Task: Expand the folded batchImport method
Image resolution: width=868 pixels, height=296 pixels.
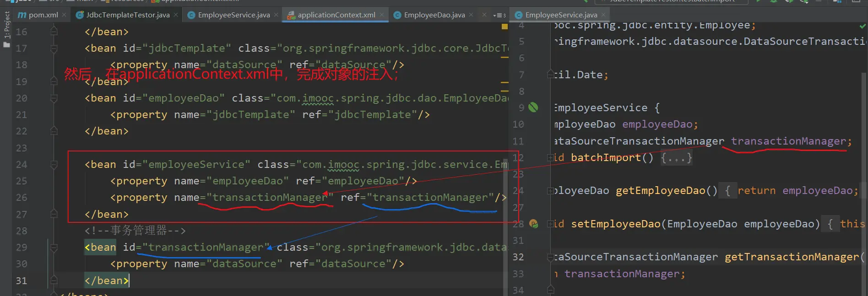Action: coord(550,158)
